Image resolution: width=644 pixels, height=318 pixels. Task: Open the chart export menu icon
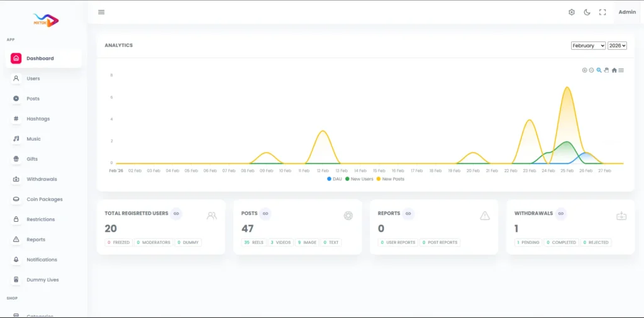621,70
